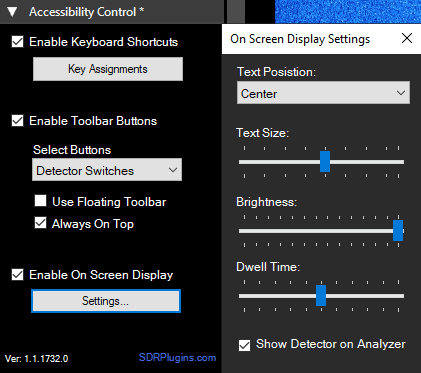Uncheck the Always On Top option
This screenshot has width=421, height=373.
point(40,223)
